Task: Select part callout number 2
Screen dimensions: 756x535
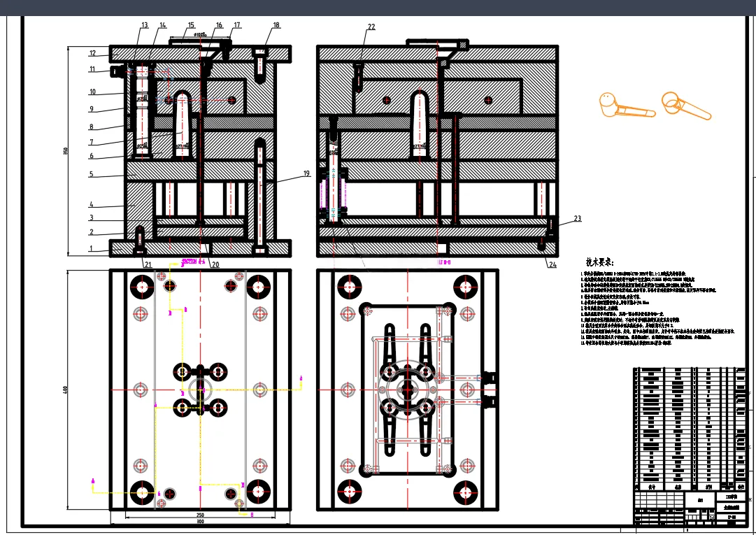Action: point(92,232)
